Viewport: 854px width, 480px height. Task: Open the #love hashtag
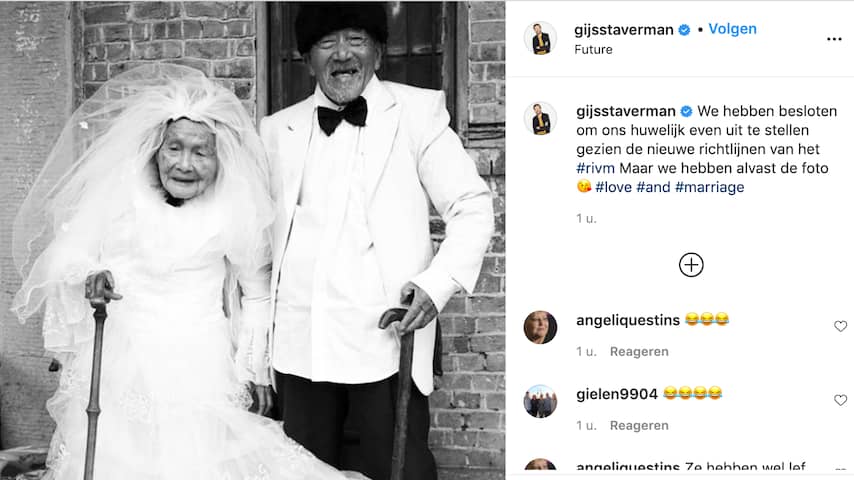[613, 187]
